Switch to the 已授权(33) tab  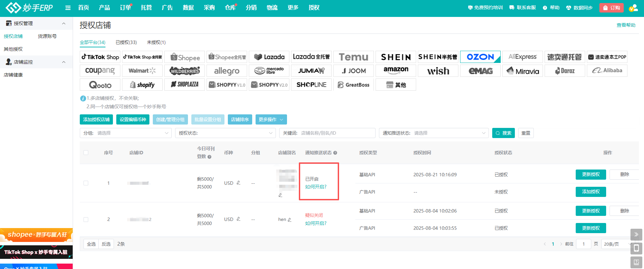click(x=126, y=42)
